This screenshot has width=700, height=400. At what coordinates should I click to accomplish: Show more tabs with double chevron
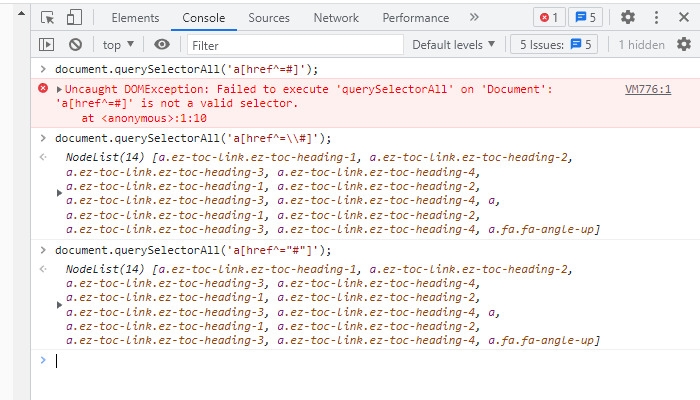(x=474, y=17)
